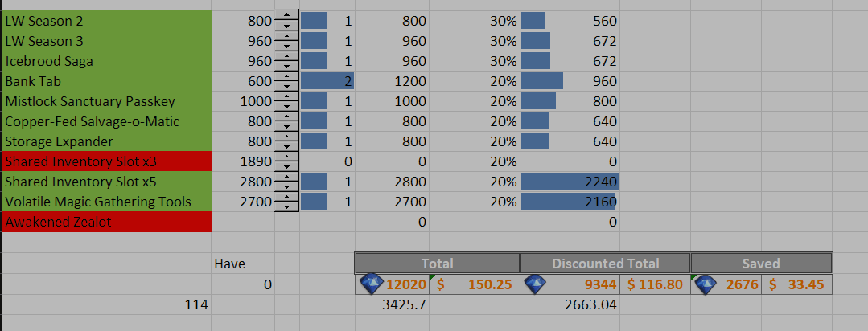The width and height of the screenshot is (868, 331).
Task: Click down arrow for Copper-Fed Salvage-o-Matic
Action: tap(286, 126)
